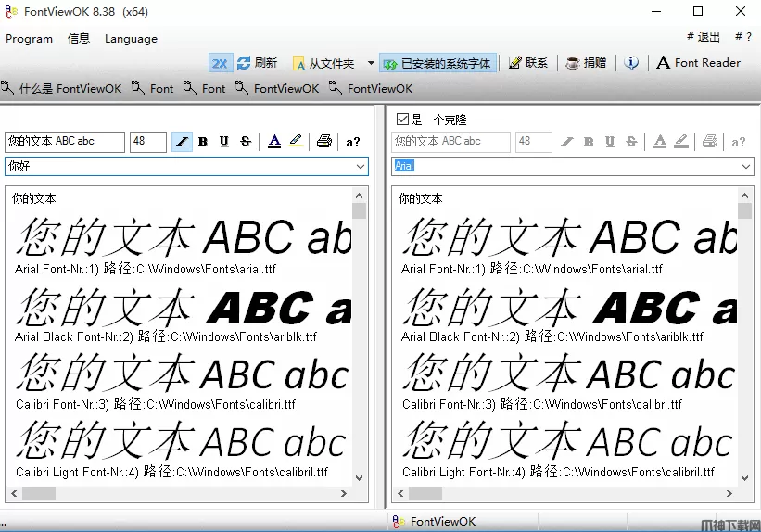Viewport: 761px width, 532px height.
Task: Open the Language menu
Action: tap(131, 39)
